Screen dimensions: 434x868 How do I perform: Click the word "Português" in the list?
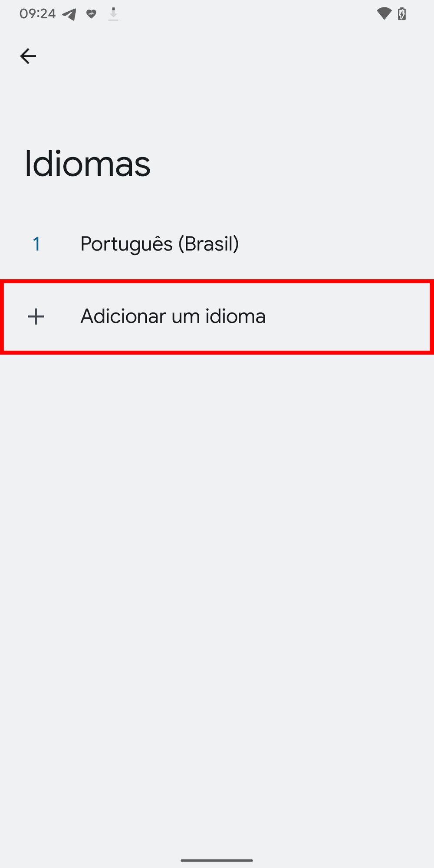pos(126,244)
